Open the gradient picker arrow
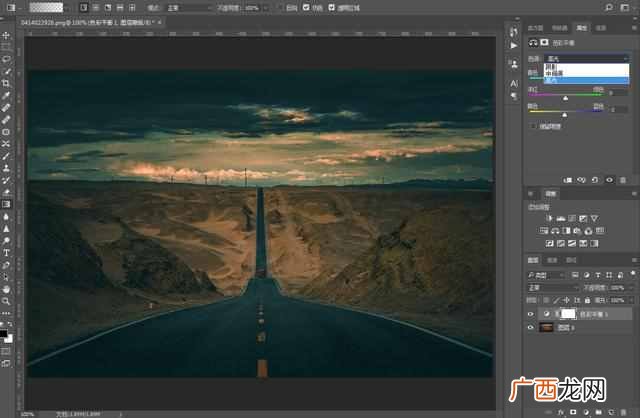Image resolution: width=640 pixels, height=418 pixels. click(66, 7)
